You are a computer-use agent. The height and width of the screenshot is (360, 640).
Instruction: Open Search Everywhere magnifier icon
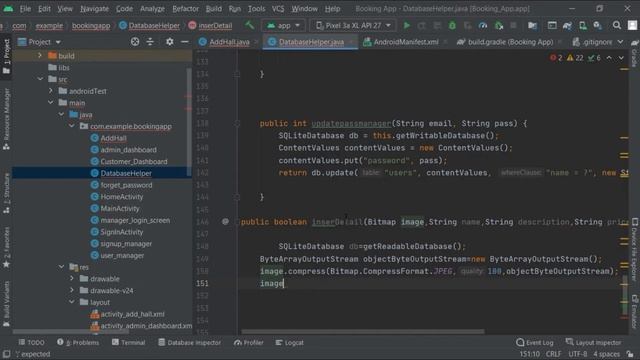click(x=617, y=25)
